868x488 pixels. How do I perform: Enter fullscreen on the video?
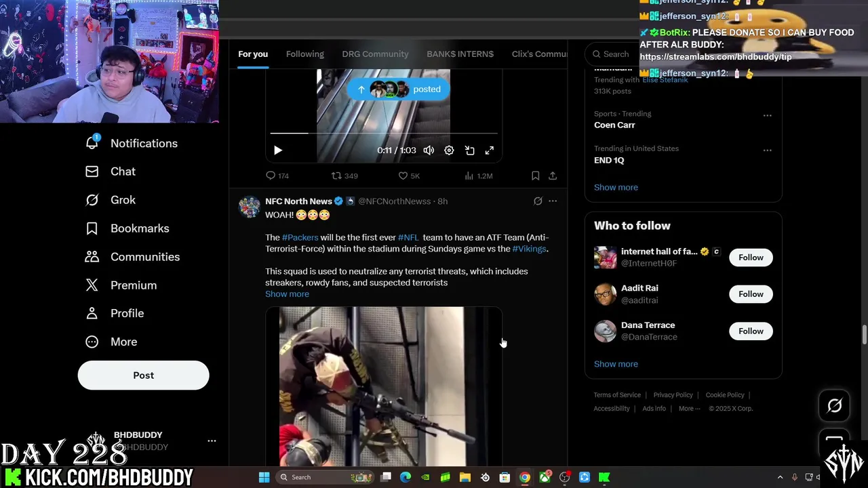pyautogui.click(x=490, y=150)
